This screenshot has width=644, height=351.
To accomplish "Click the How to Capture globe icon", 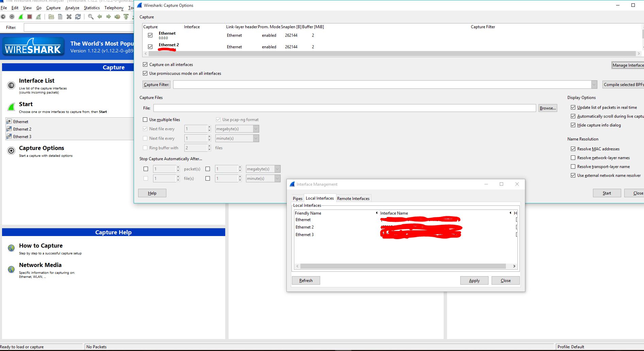I will (11, 248).
